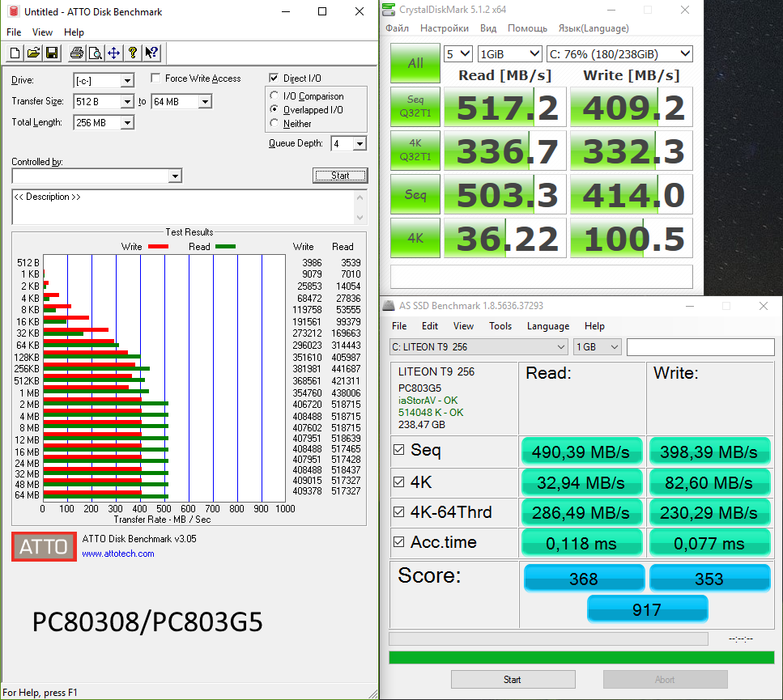Select the I/O Comparison radio button
Screen dimensions: 783x700
[274, 95]
